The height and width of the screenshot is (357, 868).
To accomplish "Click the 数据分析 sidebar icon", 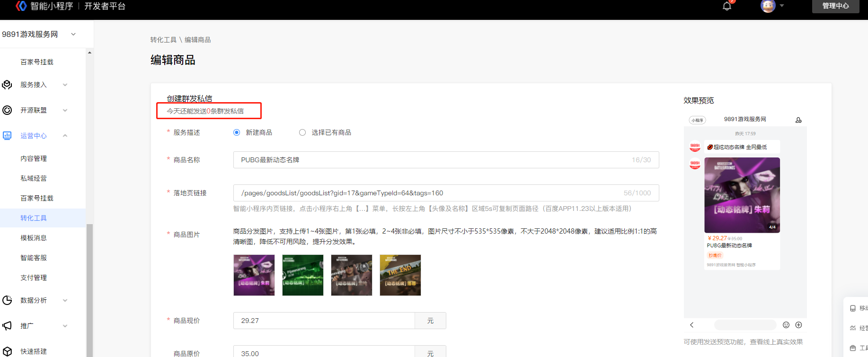I will [7, 300].
